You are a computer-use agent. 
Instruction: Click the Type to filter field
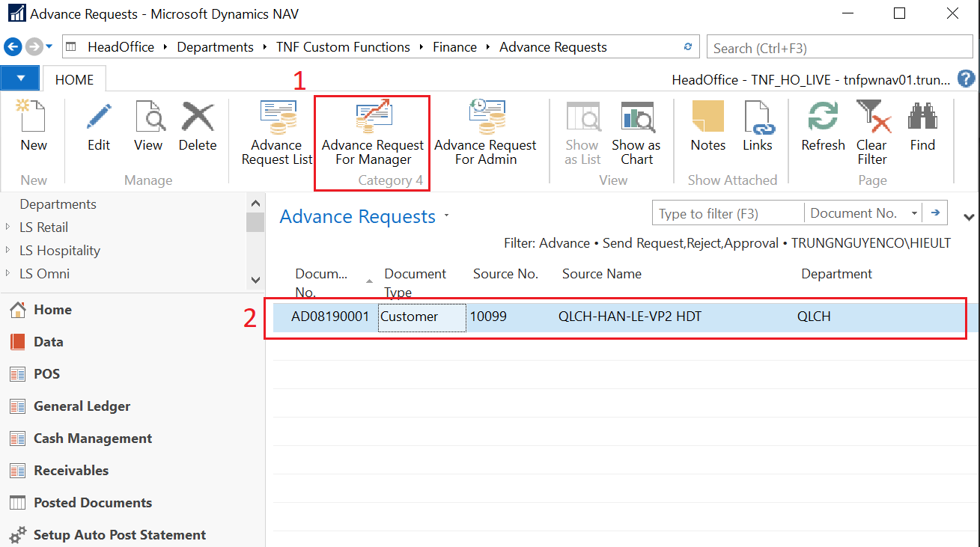(x=728, y=213)
